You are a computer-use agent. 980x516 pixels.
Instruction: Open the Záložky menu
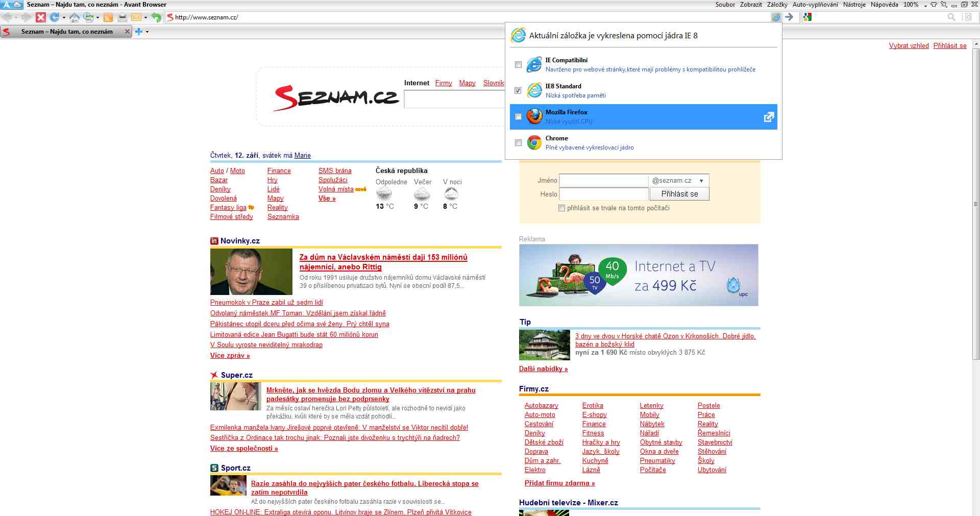pos(777,5)
